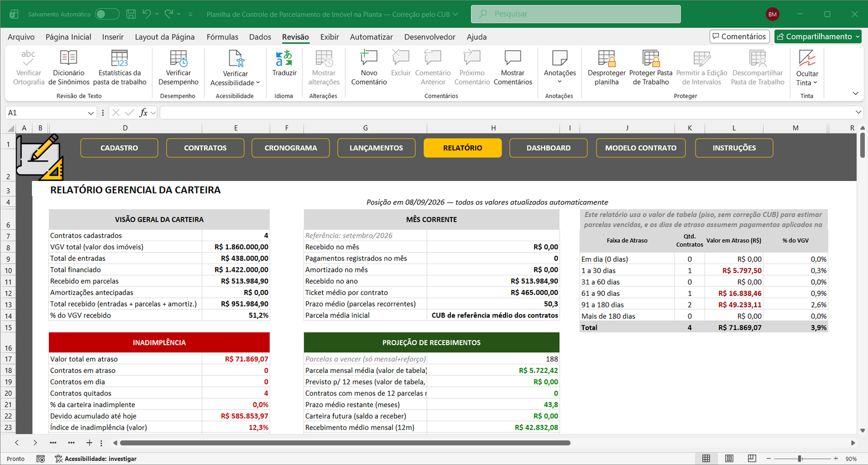Screen dimensions: 868x465
Task: Click the Mostrar Comentários icon
Action: click(x=513, y=57)
